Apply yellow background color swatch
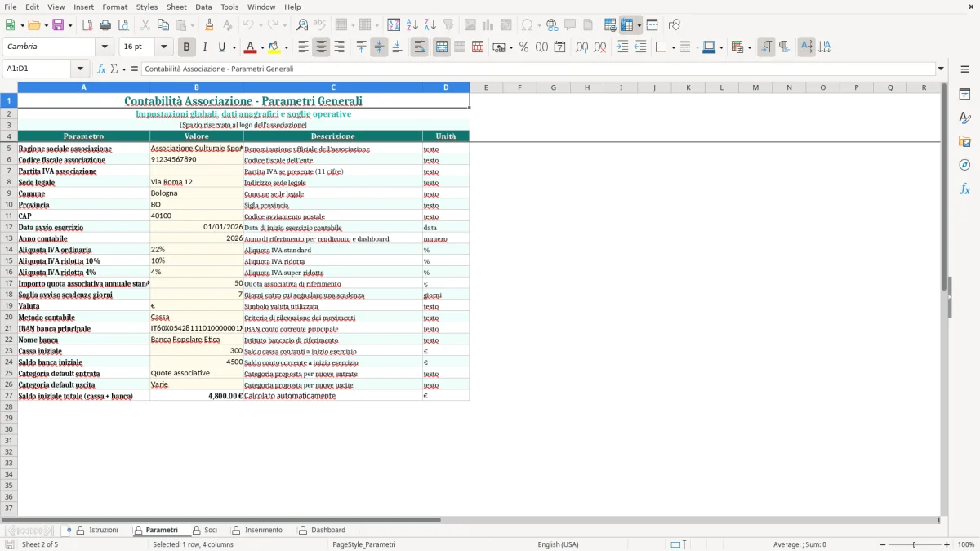The image size is (980, 551). click(274, 47)
